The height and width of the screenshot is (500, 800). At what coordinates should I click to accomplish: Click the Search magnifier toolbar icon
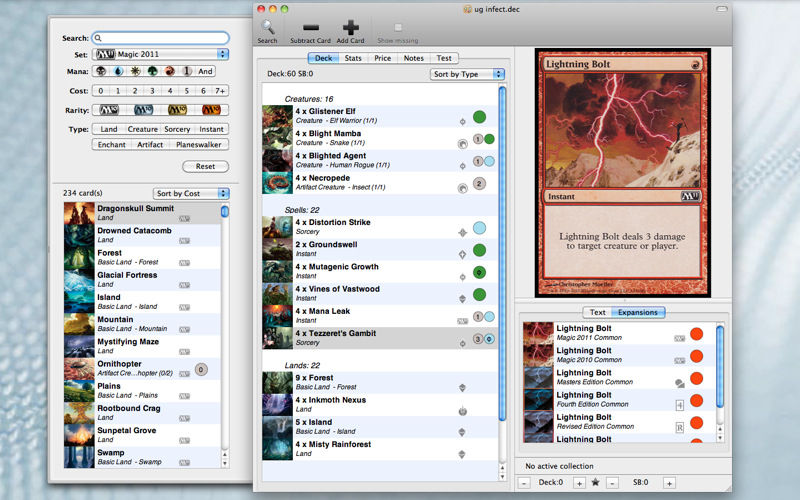[267, 27]
